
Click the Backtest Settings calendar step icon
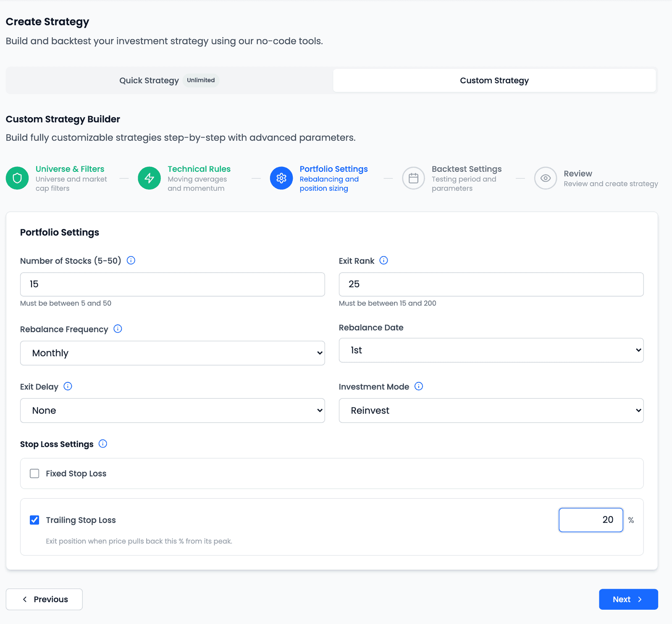414,178
